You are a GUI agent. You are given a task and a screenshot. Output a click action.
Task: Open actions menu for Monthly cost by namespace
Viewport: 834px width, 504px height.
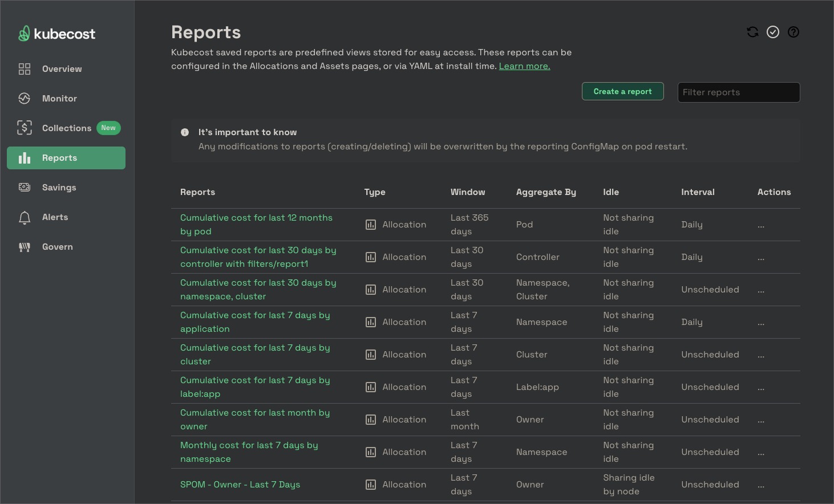point(761,454)
